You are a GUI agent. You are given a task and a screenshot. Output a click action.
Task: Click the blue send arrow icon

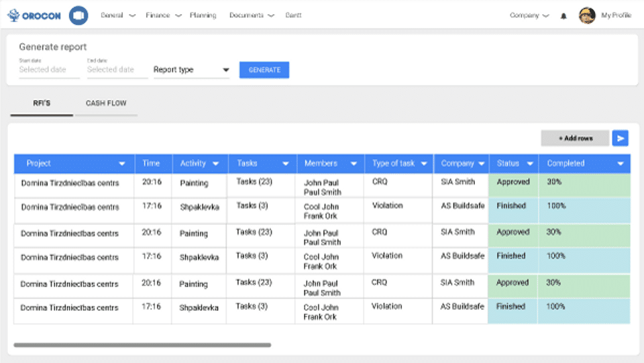(621, 138)
